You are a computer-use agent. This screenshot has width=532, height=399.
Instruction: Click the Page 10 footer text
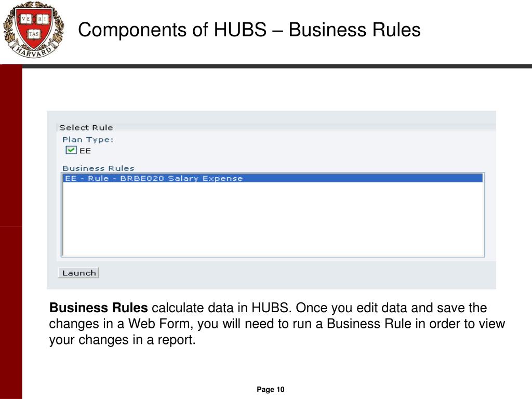point(270,390)
